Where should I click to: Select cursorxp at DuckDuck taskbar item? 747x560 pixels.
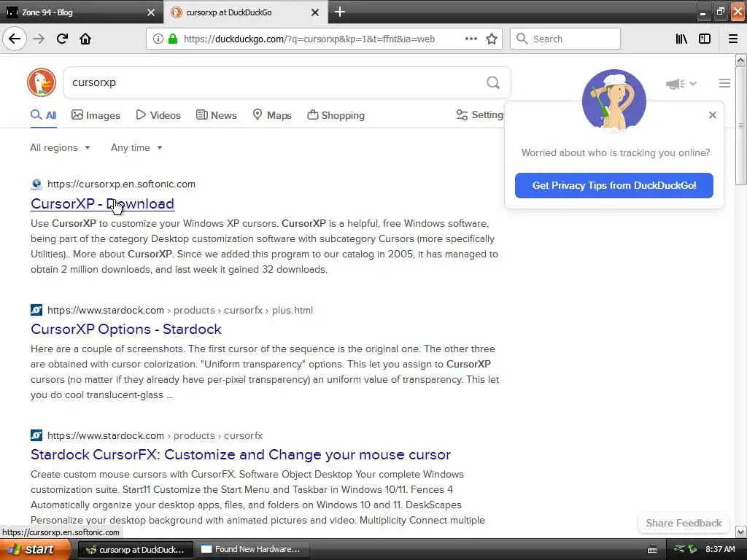(x=135, y=549)
